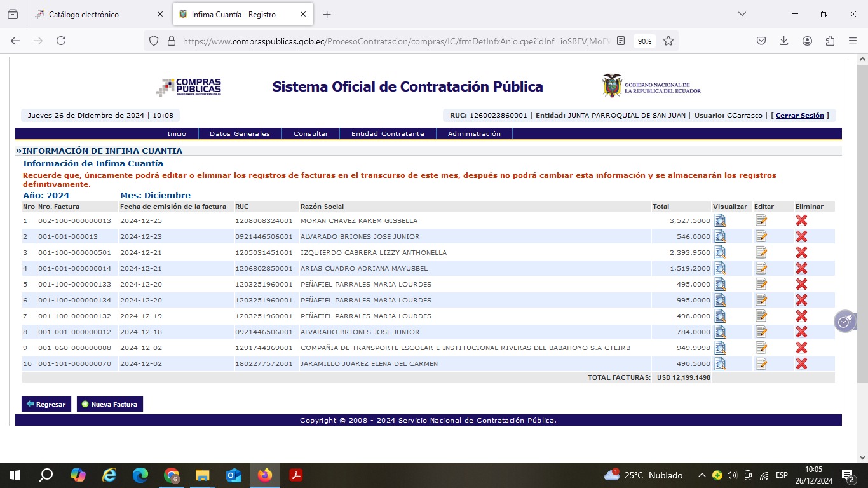The width and height of the screenshot is (868, 488).
Task: Delete invoice 001-100-000000134
Action: point(801,300)
